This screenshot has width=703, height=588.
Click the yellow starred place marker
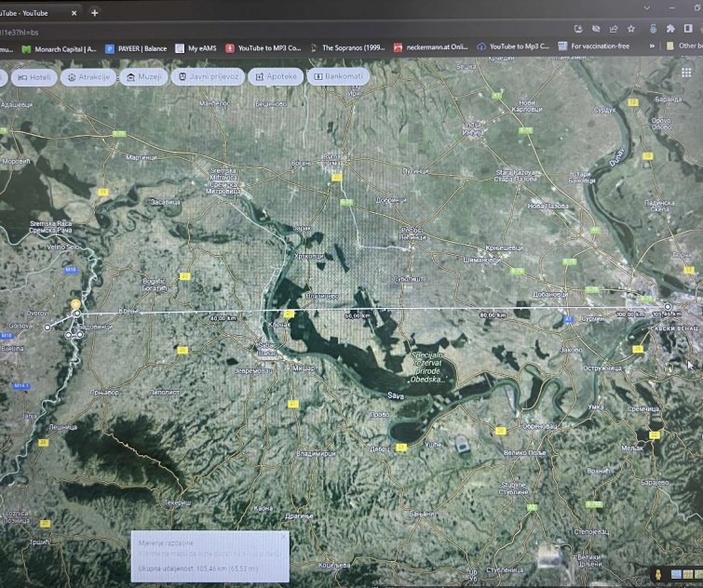pos(74,304)
